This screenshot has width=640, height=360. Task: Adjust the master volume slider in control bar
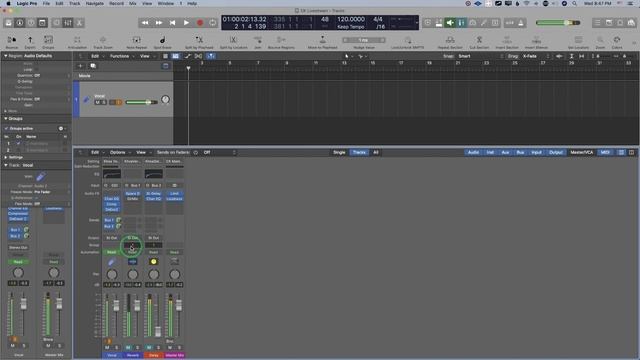click(558, 23)
